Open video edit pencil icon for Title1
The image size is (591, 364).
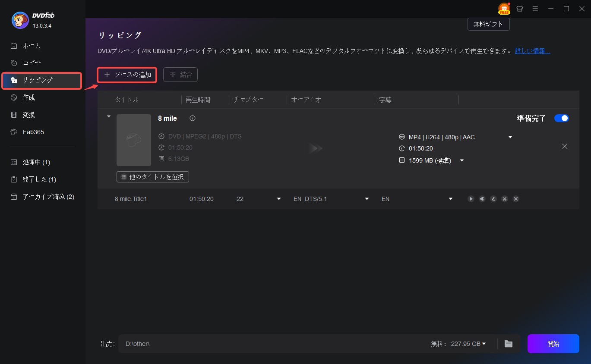click(493, 199)
